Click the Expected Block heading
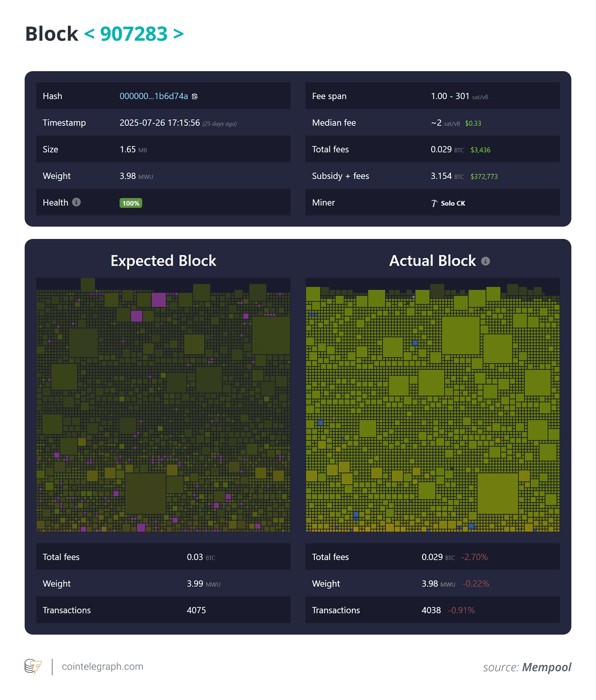The height and width of the screenshot is (700, 596). pyautogui.click(x=163, y=261)
